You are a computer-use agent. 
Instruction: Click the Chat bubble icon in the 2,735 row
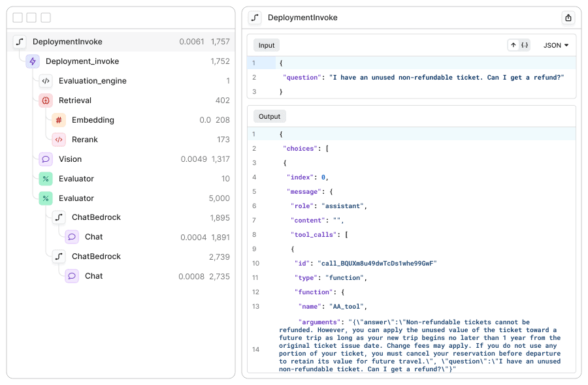pos(72,276)
